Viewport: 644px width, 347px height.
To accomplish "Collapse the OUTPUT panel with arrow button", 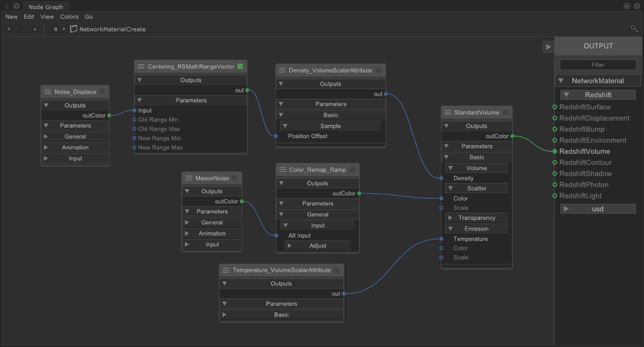I will pyautogui.click(x=548, y=46).
